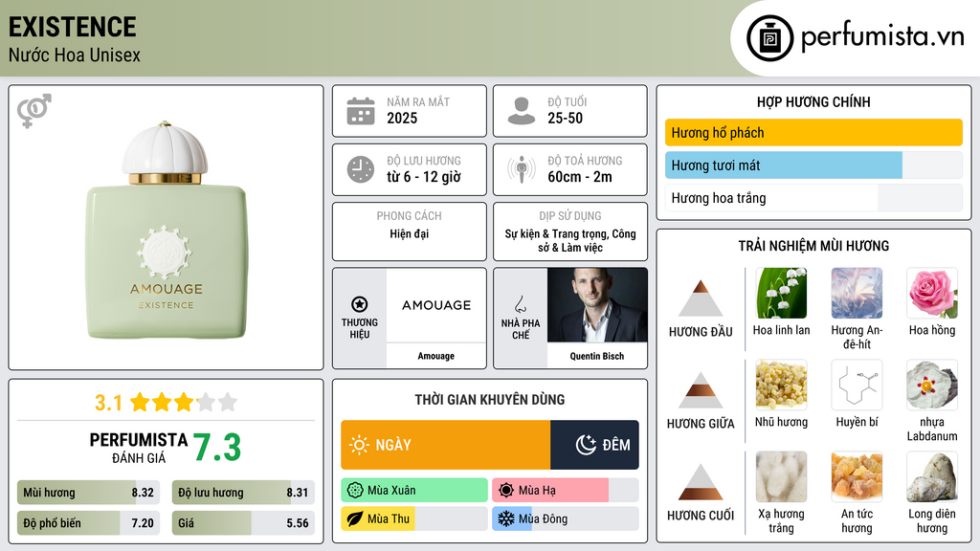Click the Hương cuối pyramid icon
Screen dimensions: 980x551
point(701,482)
